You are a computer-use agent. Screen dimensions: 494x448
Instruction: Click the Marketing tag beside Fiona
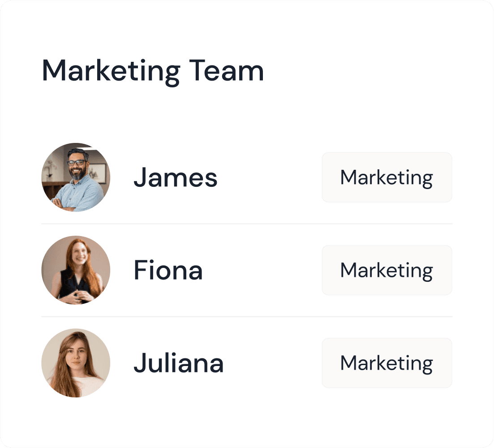[x=387, y=270]
